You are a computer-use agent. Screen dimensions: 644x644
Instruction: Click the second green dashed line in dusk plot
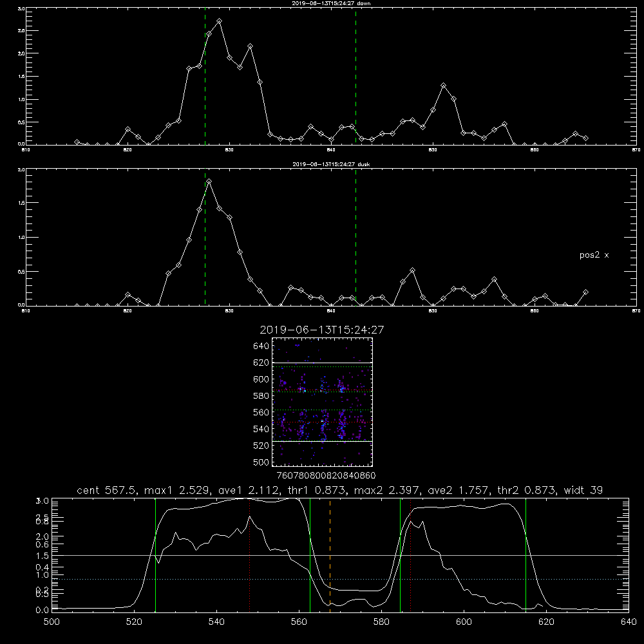355,238
